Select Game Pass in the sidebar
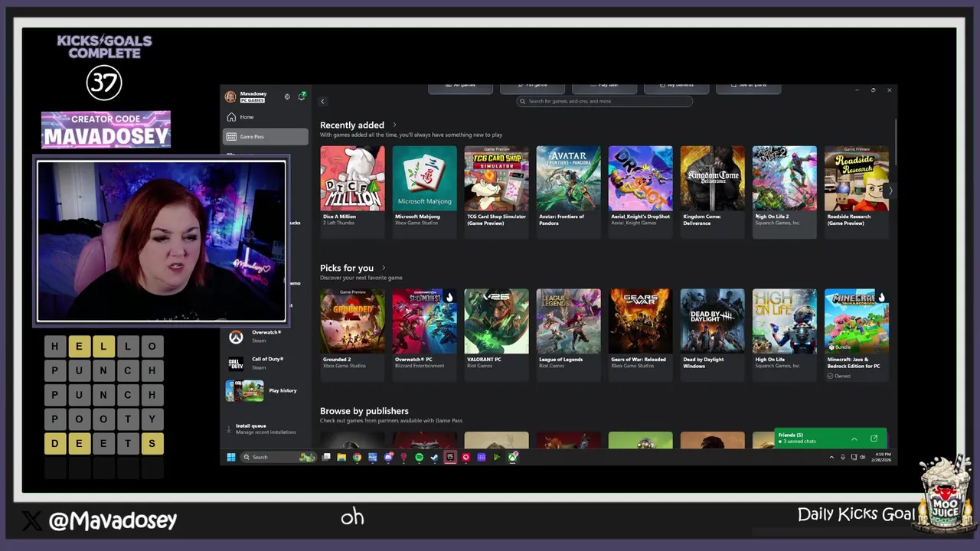 click(x=265, y=137)
